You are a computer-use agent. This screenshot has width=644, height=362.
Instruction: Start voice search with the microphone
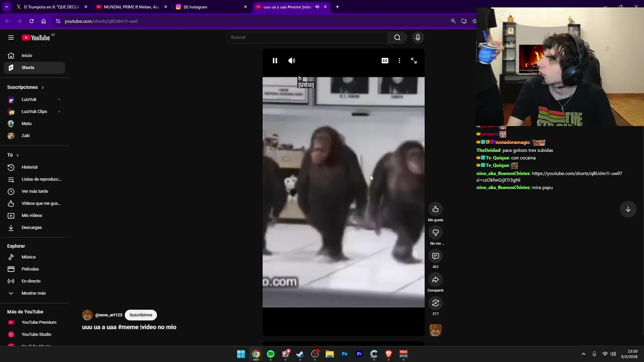418,37
